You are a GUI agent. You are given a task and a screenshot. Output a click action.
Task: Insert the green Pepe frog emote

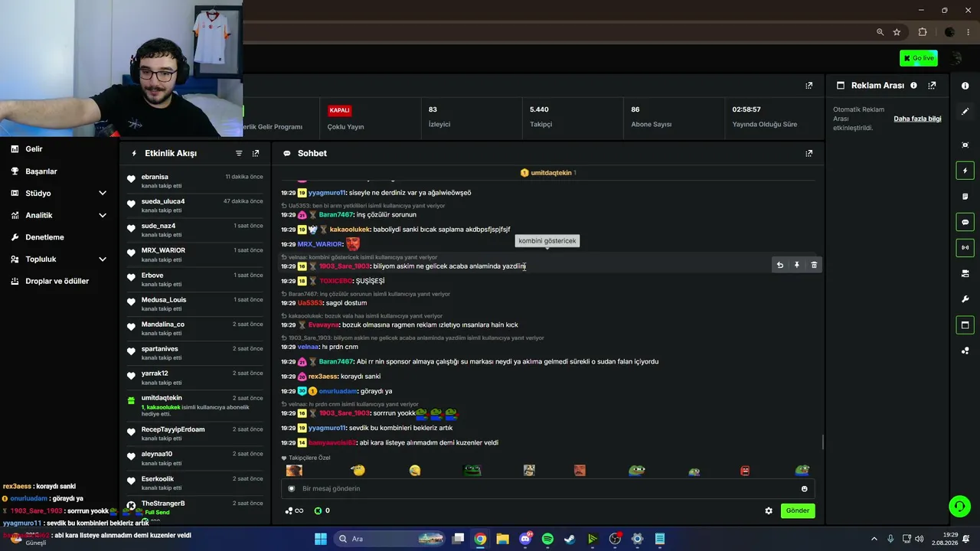click(x=472, y=471)
